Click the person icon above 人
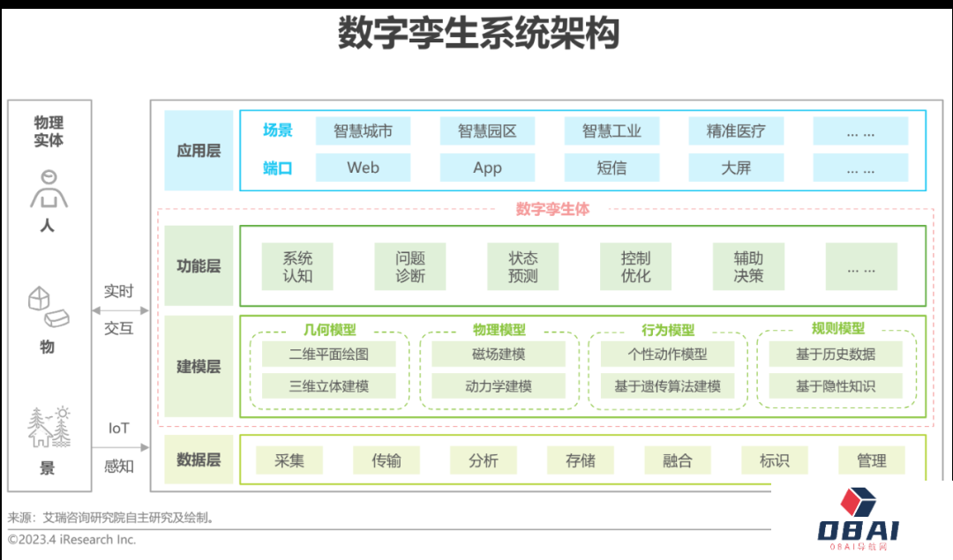This screenshot has width=953, height=560. tap(49, 190)
